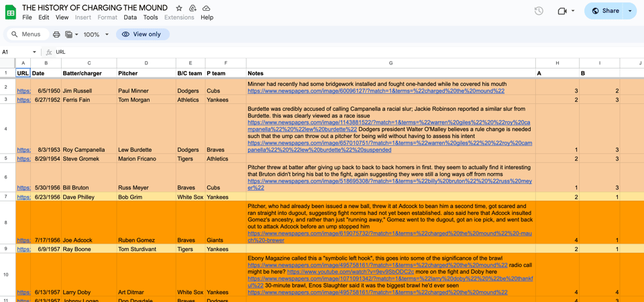Image resolution: width=644 pixels, height=302 pixels.
Task: Start a video call with the camera icon
Action: click(562, 11)
